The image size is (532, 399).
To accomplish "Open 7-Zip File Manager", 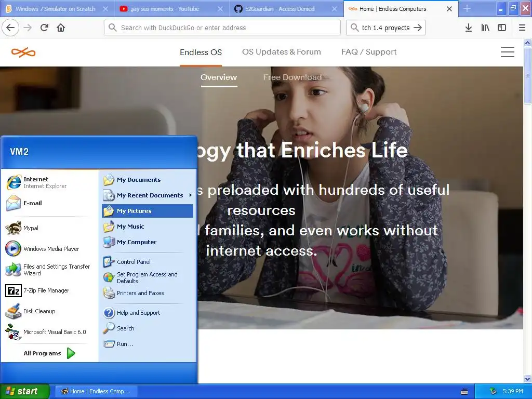I will [49, 290].
